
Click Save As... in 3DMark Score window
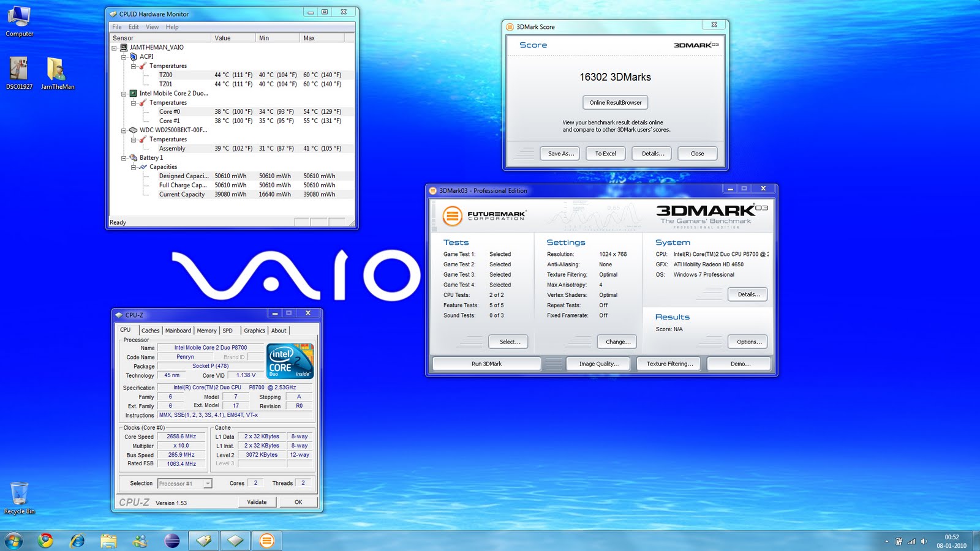click(561, 154)
